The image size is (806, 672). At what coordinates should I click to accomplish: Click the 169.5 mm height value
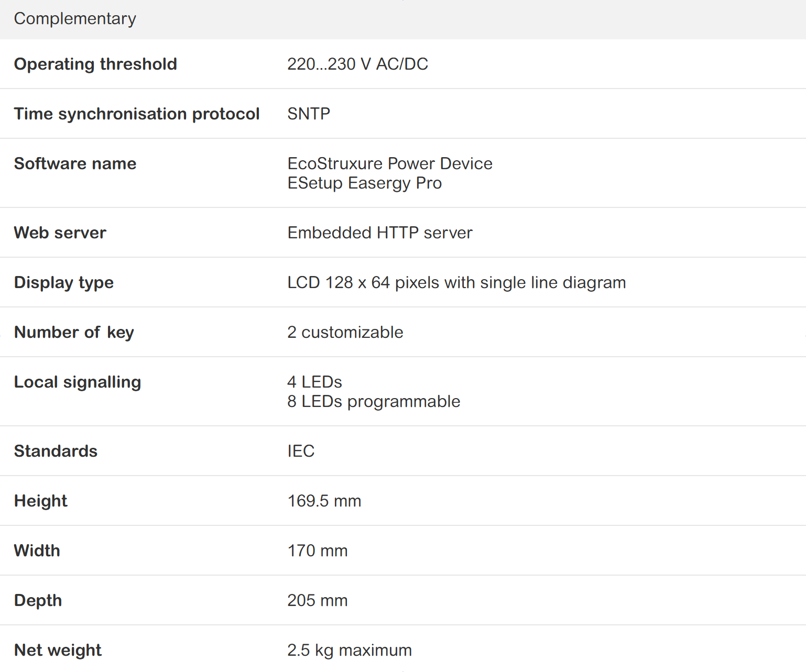point(324,501)
